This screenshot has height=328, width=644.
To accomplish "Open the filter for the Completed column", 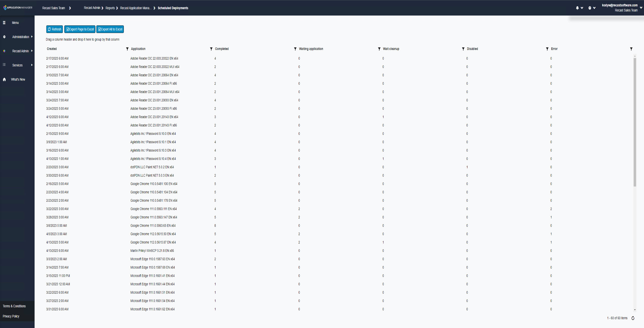I will point(211,49).
